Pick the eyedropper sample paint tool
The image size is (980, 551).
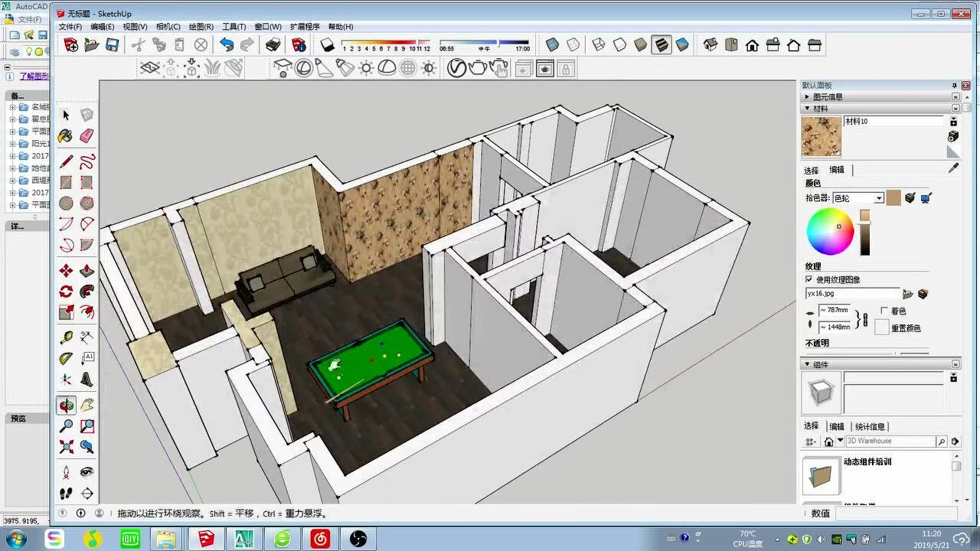(953, 168)
